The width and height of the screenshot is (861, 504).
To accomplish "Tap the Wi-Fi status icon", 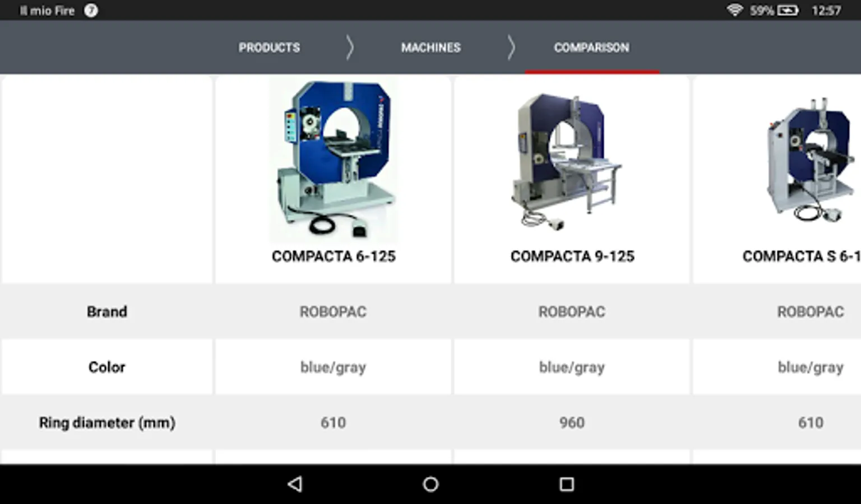I will [x=734, y=10].
